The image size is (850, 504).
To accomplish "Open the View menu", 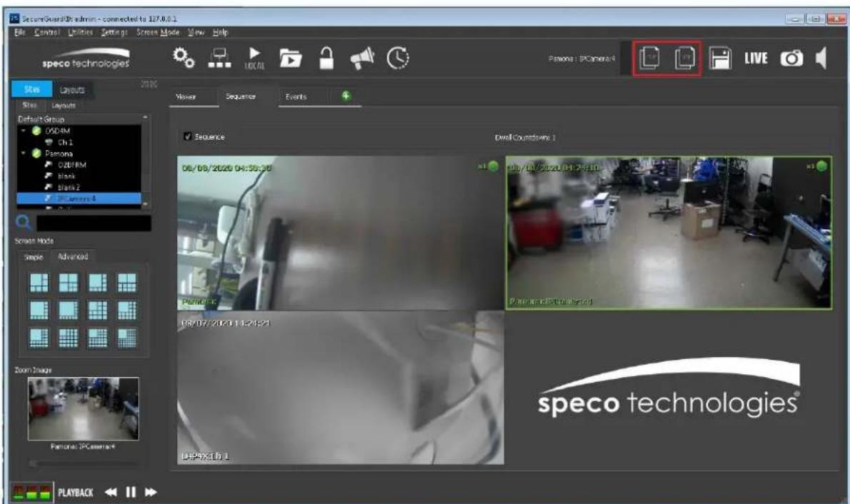I will point(196,33).
